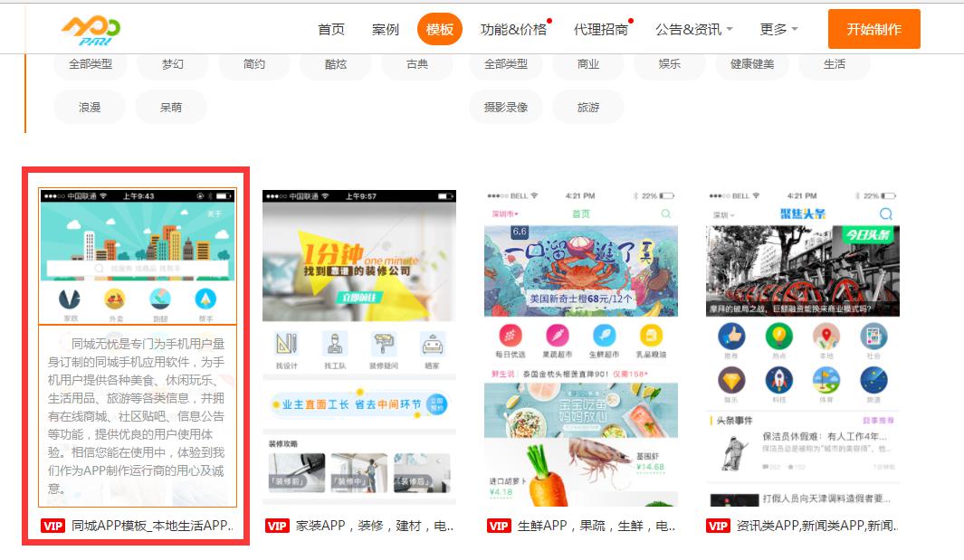Select the thumbs-up icon in the headlines template
Image resolution: width=964 pixels, height=560 pixels.
[x=731, y=337]
